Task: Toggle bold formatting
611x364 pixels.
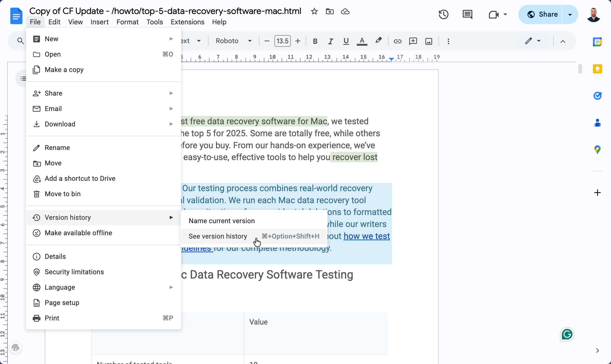Action: click(315, 41)
